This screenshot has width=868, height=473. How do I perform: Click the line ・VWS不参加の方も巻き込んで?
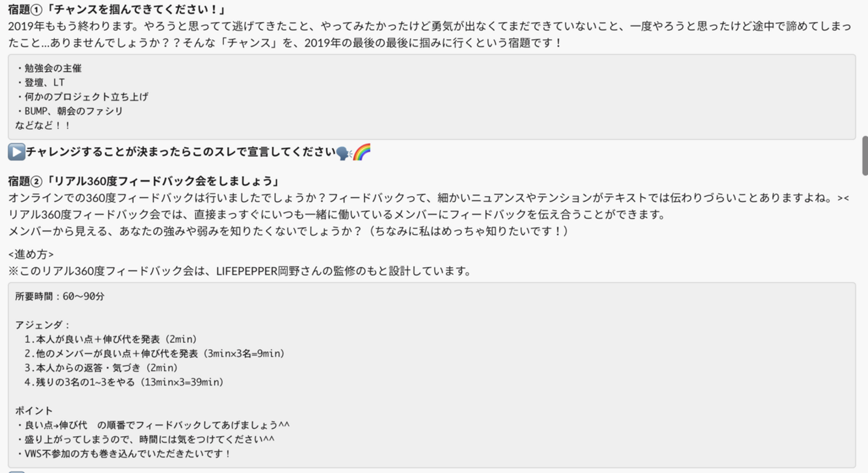(124, 454)
